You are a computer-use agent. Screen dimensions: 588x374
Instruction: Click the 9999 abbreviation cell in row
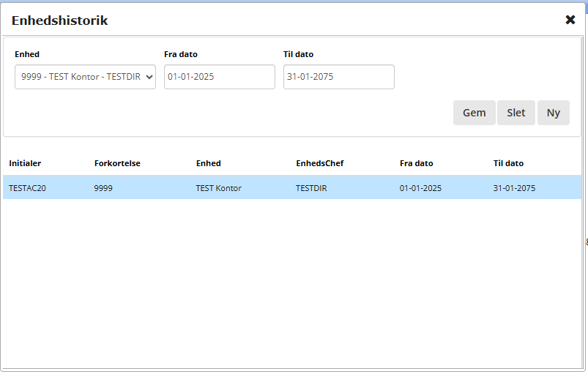point(104,188)
